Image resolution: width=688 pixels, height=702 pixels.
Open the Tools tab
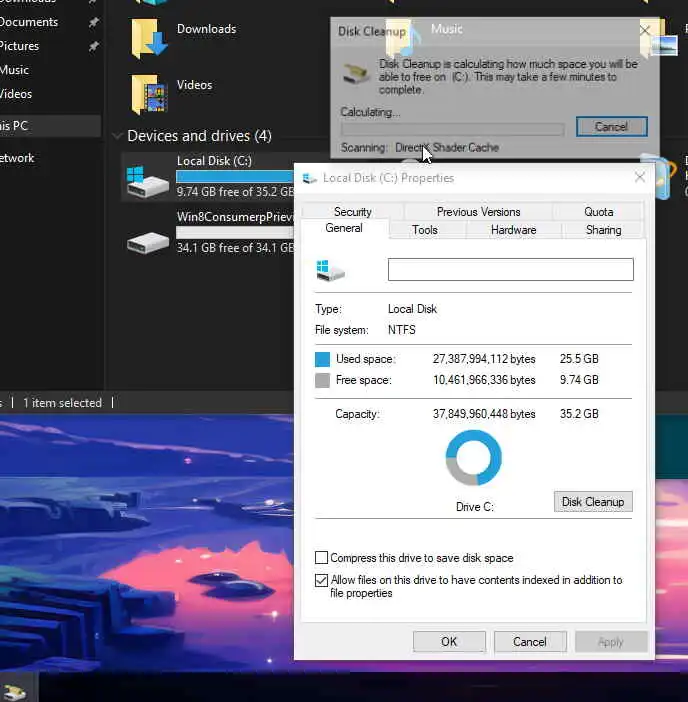[424, 230]
